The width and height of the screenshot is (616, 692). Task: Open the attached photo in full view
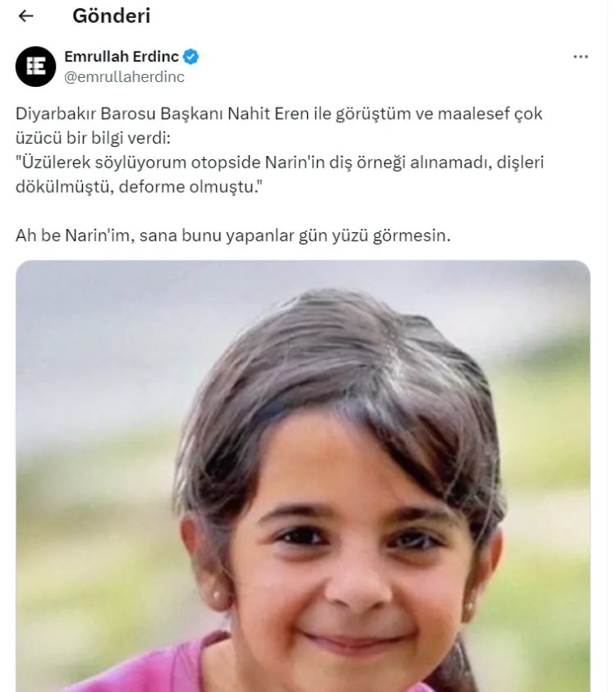coord(303,476)
